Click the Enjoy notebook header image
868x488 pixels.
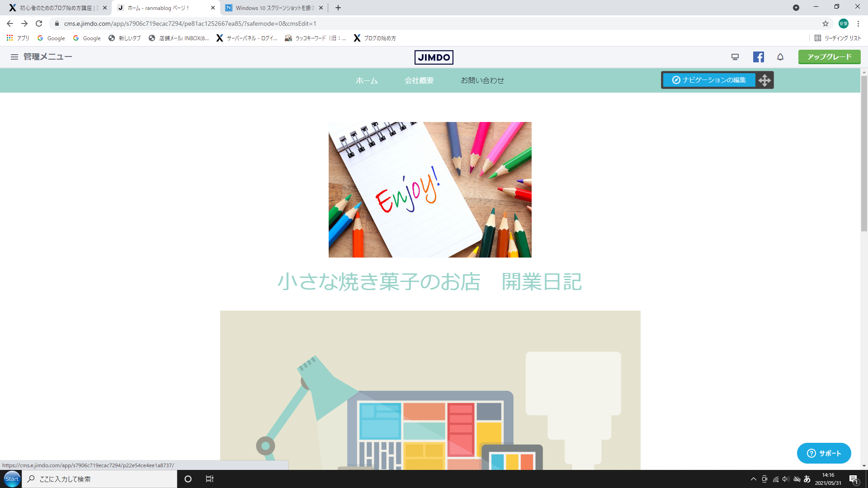click(x=430, y=190)
